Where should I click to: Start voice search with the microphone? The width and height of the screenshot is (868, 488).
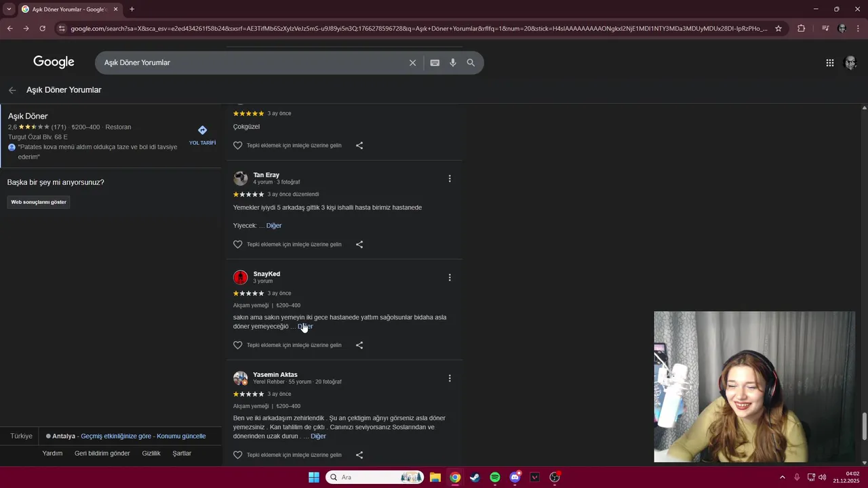[453, 62]
